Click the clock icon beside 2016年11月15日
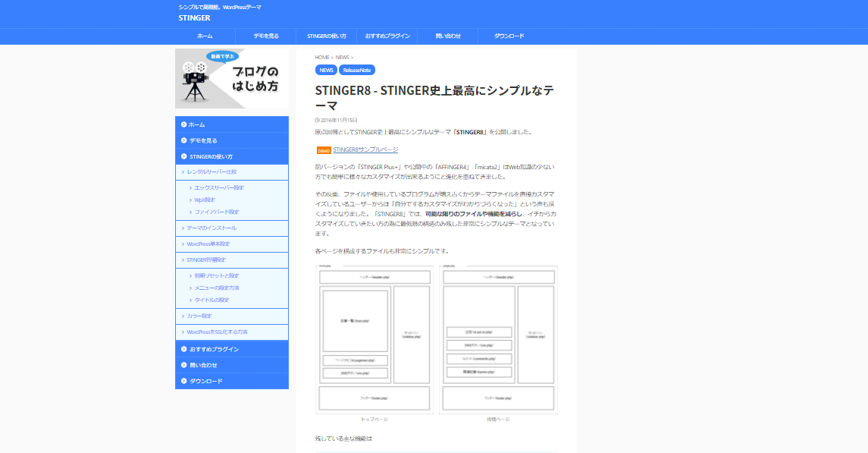This screenshot has width=868, height=453. point(317,120)
